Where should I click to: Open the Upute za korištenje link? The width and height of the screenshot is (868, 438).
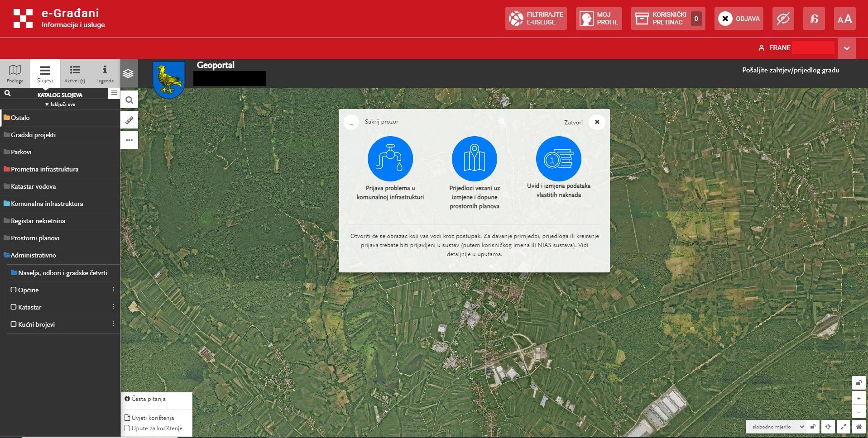pos(157,428)
